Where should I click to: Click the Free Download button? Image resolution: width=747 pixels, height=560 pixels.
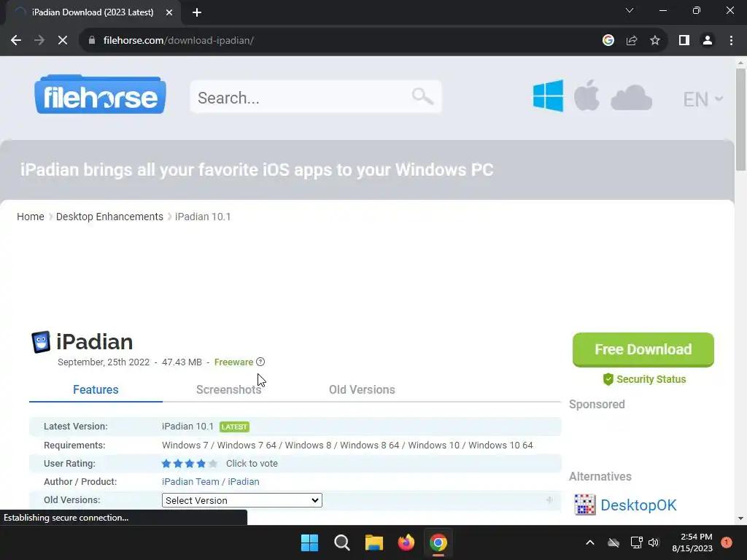tap(643, 349)
